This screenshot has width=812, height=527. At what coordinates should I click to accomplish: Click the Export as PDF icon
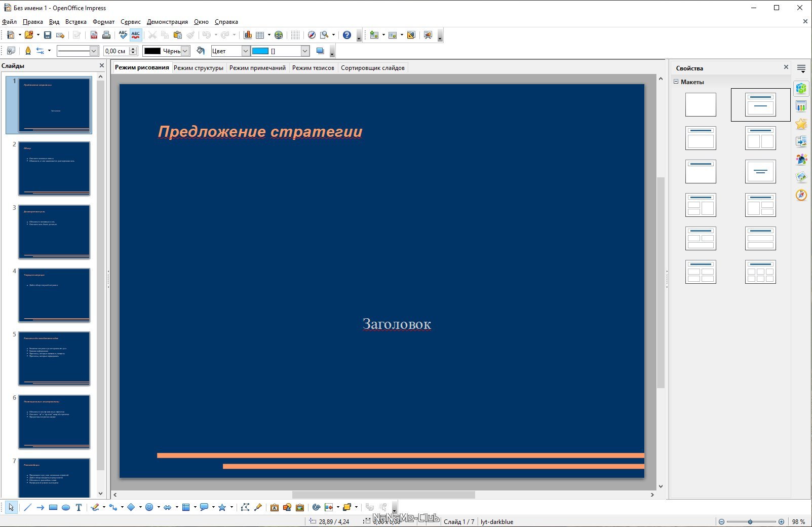[94, 35]
